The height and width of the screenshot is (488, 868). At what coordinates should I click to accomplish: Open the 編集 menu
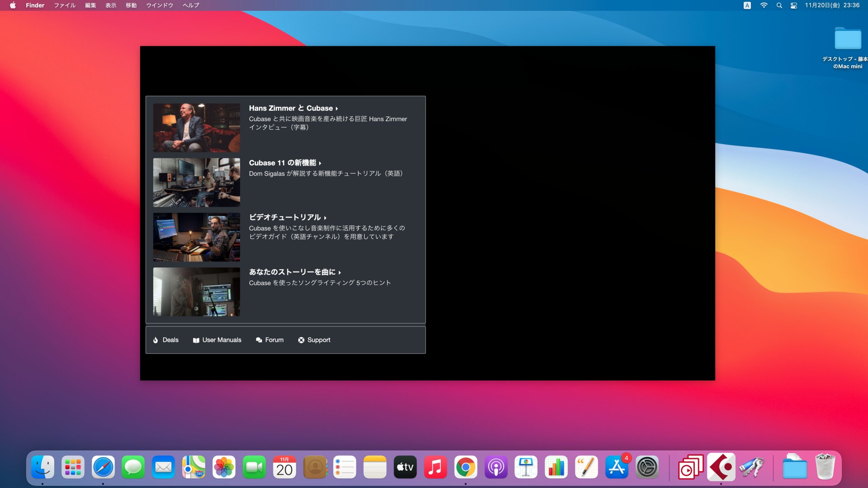pyautogui.click(x=90, y=5)
